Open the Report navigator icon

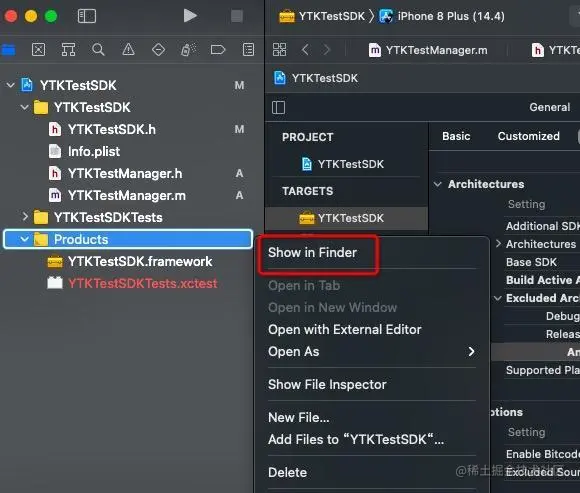248,50
